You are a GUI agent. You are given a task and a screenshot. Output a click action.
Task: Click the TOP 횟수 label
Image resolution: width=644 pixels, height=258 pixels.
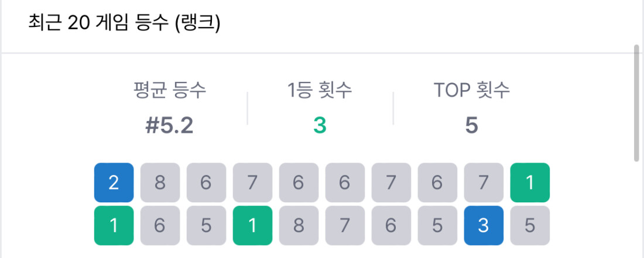pyautogui.click(x=472, y=90)
